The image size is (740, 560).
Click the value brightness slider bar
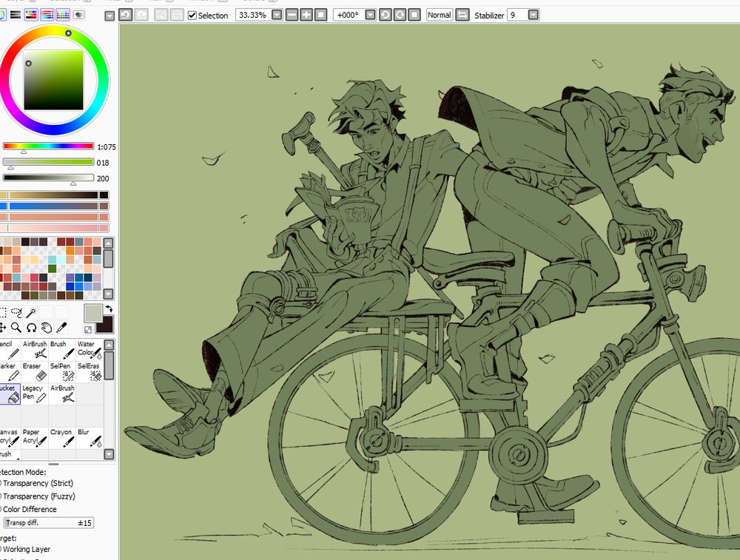48,178
